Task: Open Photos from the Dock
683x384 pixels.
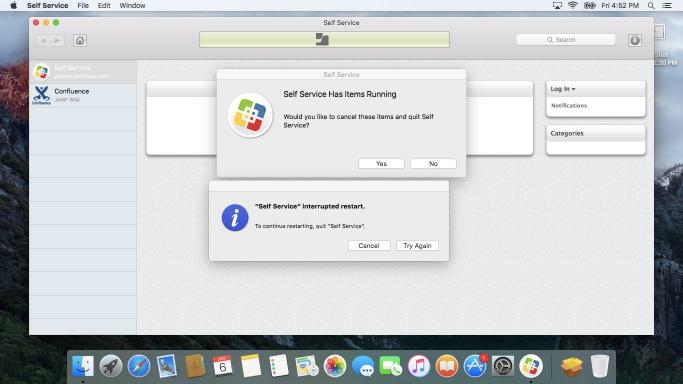Action: coord(335,366)
